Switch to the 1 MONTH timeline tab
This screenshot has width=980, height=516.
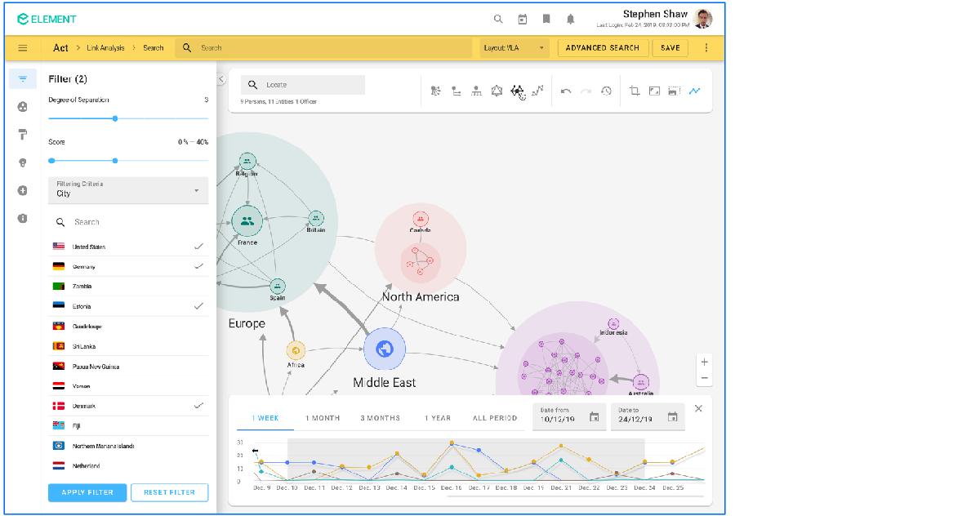coord(323,418)
